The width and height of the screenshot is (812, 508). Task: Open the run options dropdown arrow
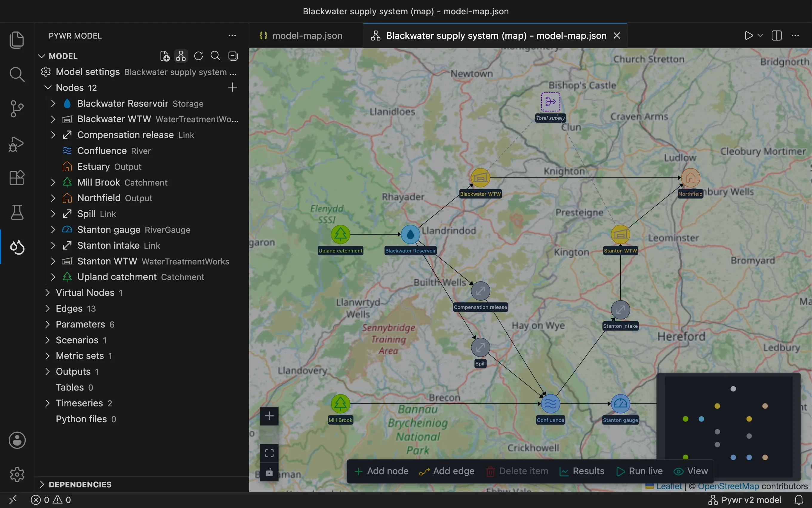tap(760, 36)
